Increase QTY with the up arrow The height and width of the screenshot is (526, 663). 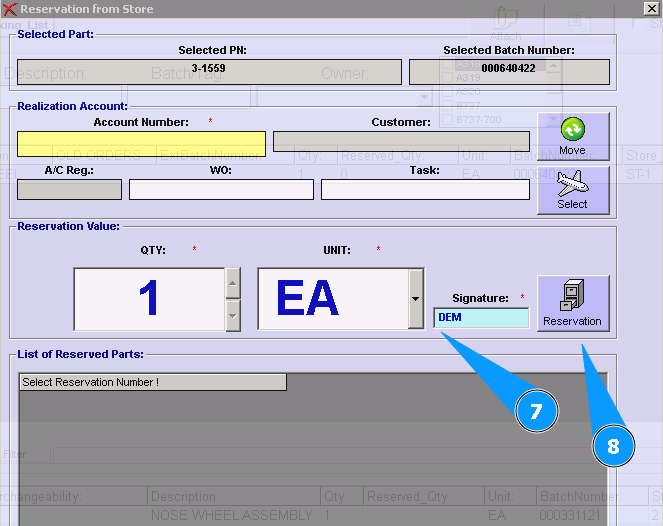point(233,283)
